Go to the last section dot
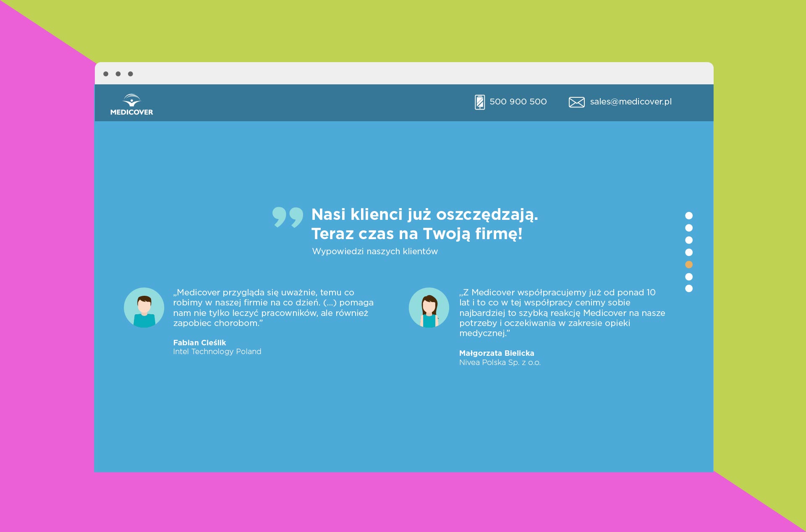The width and height of the screenshot is (806, 532). 689,288
